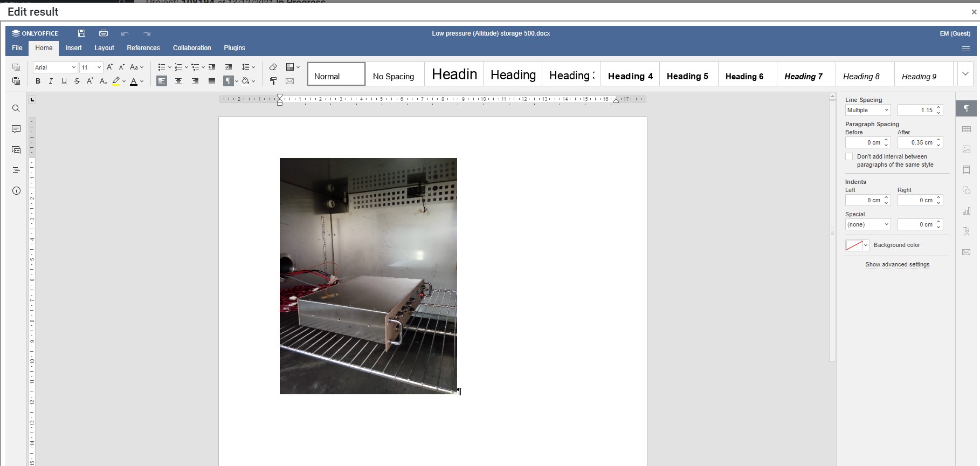Apply subscript formatting
The width and height of the screenshot is (980, 466).
103,81
